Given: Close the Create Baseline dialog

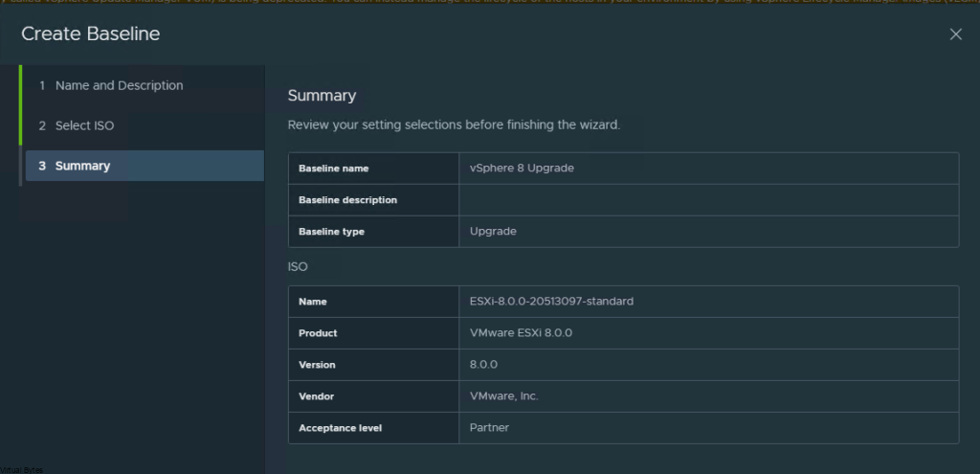Looking at the screenshot, I should [955, 34].
